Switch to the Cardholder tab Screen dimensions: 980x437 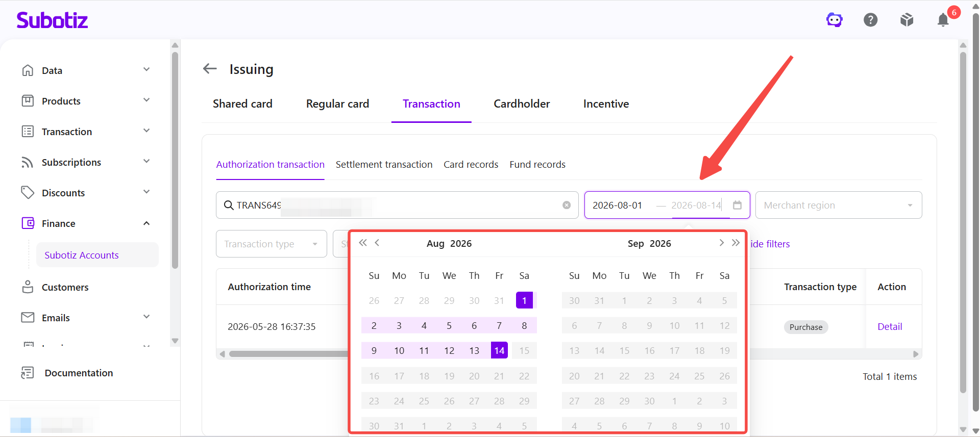[522, 104]
